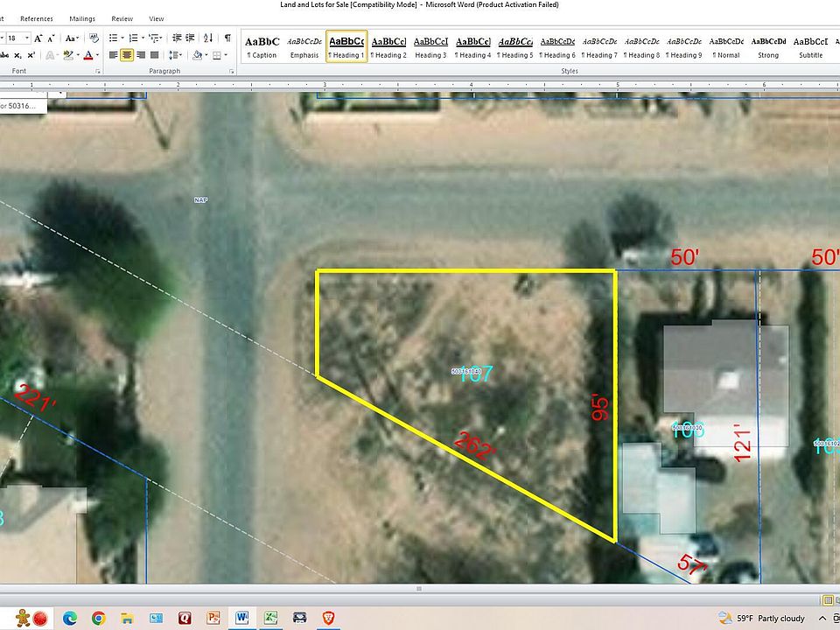840x630 pixels.
Task: Open the References ribbon tab
Action: [x=36, y=18]
